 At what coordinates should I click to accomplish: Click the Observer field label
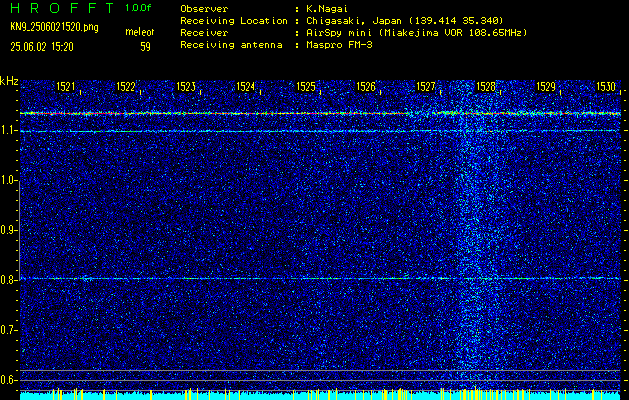[x=204, y=8]
